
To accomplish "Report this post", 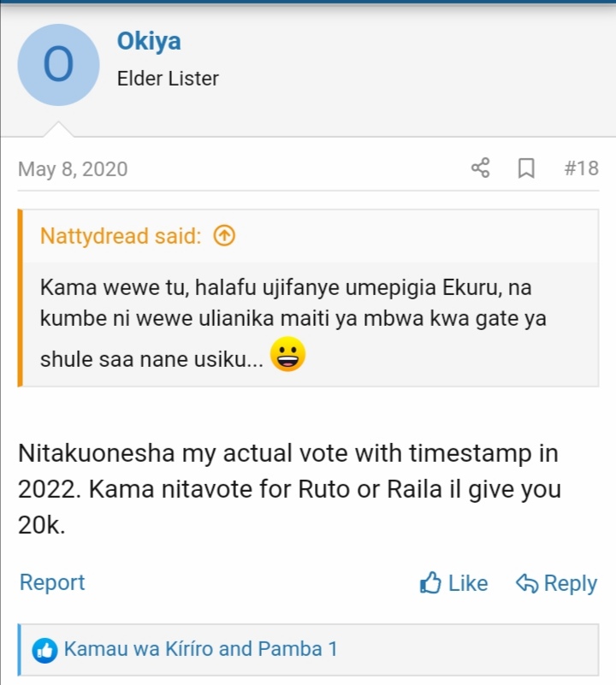I will [52, 582].
